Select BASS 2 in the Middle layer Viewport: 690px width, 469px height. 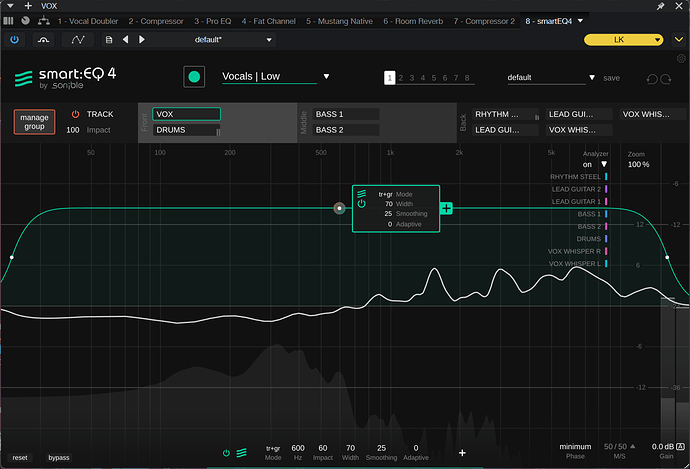pyautogui.click(x=346, y=130)
